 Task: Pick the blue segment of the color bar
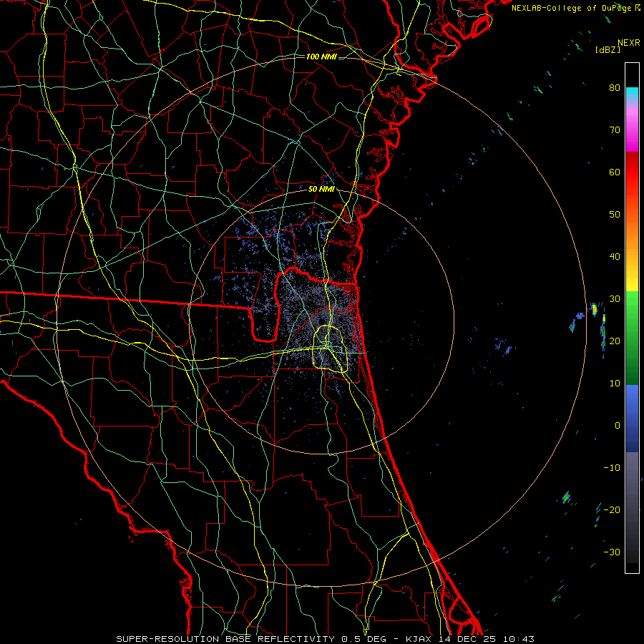(x=632, y=418)
